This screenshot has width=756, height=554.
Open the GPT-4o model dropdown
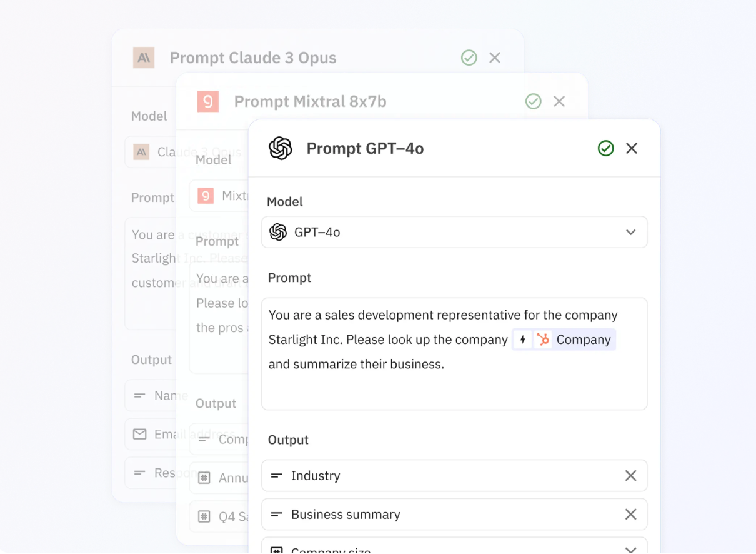pos(454,232)
